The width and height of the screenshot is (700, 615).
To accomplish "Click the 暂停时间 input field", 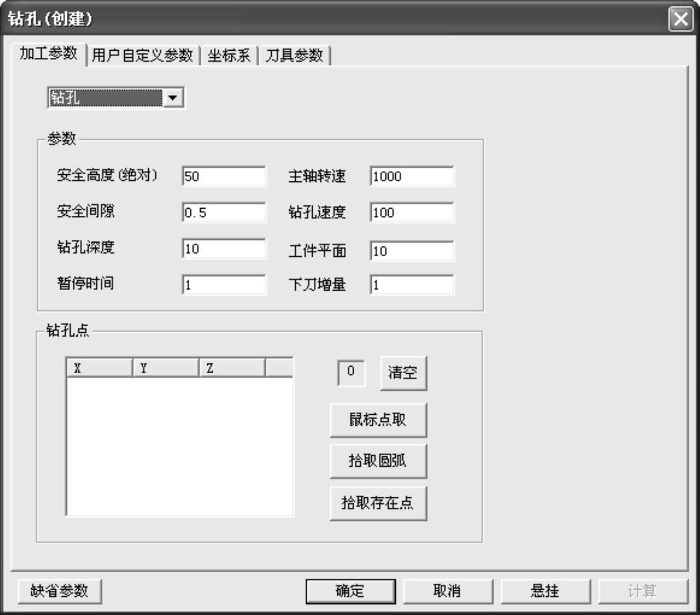I will coord(224,285).
